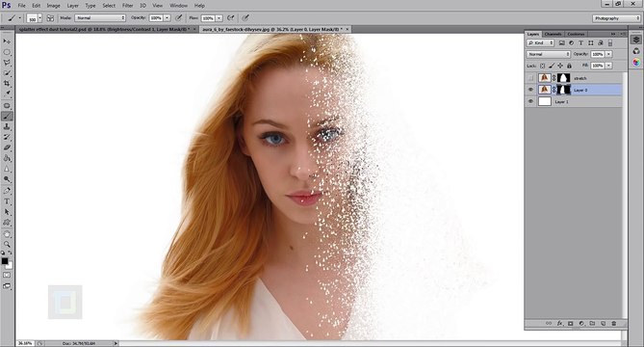Open the layer Kind filter dropdown
This screenshot has width=644, height=347.
pos(540,42)
